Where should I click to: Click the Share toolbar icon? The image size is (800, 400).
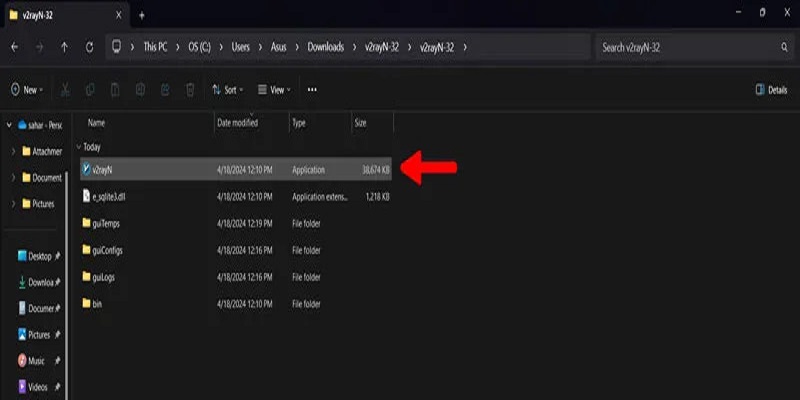click(x=165, y=90)
